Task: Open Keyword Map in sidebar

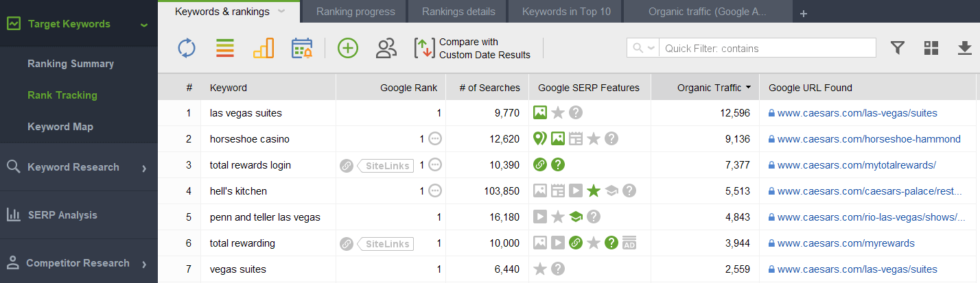Action: pyautogui.click(x=60, y=127)
